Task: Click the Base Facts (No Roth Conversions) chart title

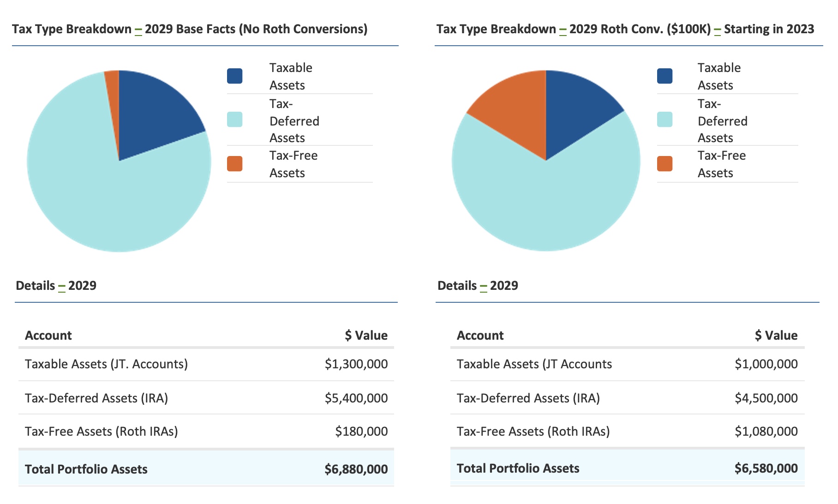Action: point(190,29)
